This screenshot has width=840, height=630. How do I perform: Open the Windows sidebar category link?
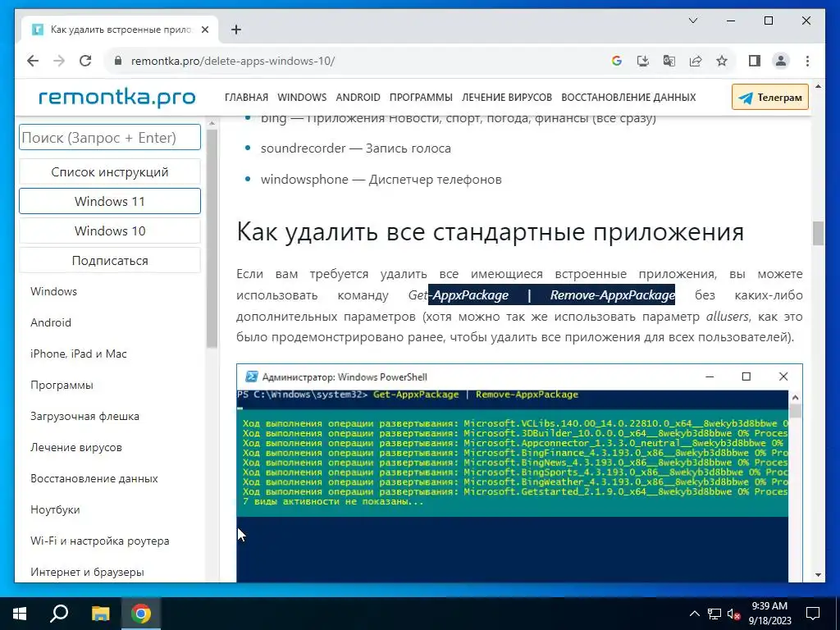(53, 291)
